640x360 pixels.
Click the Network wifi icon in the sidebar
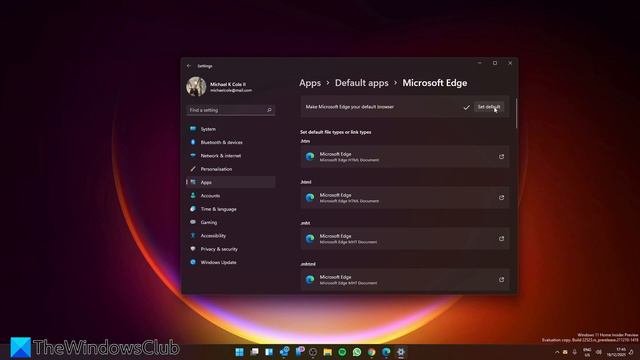pos(193,156)
